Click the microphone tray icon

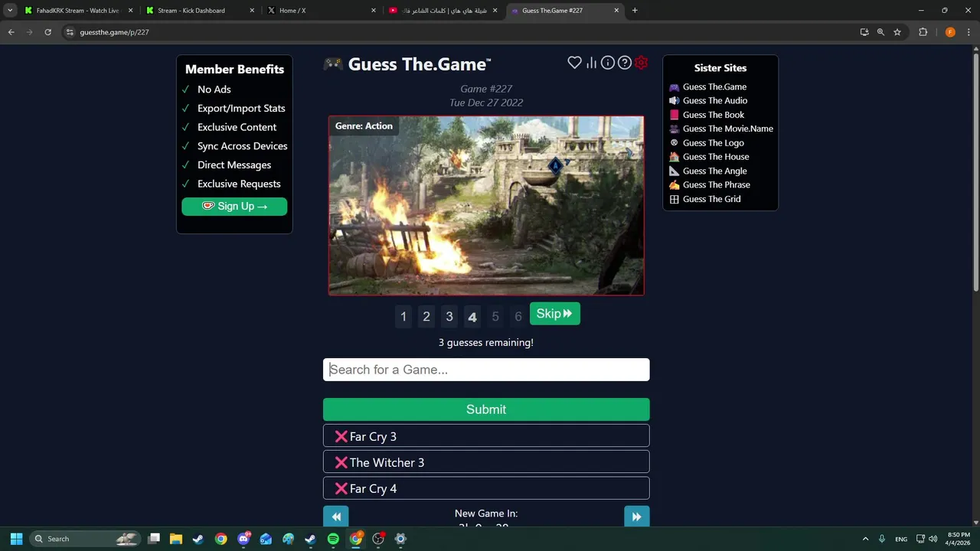click(882, 539)
